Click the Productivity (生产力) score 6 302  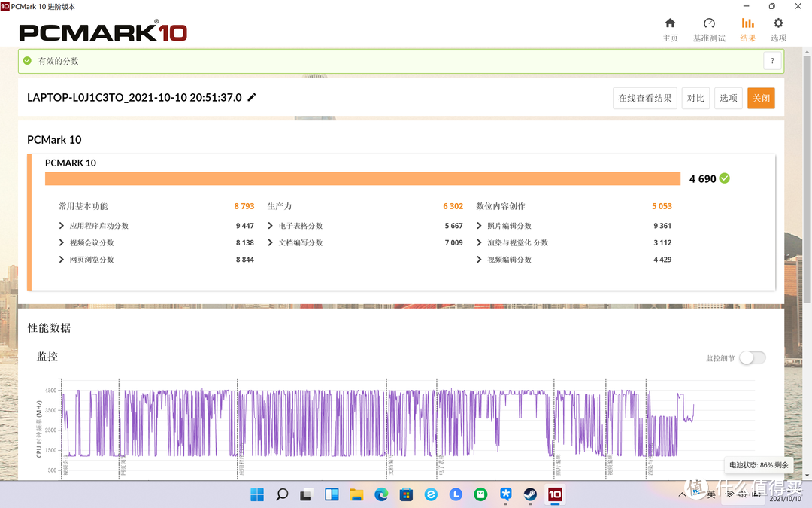point(453,206)
